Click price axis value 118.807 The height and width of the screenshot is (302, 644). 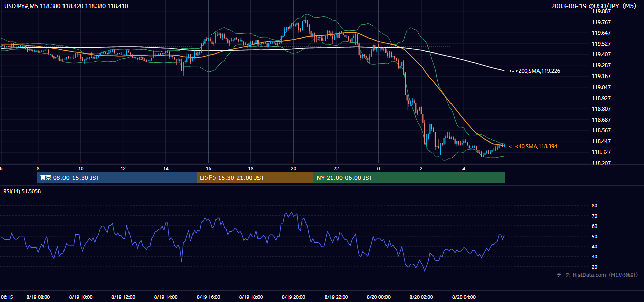[601, 109]
